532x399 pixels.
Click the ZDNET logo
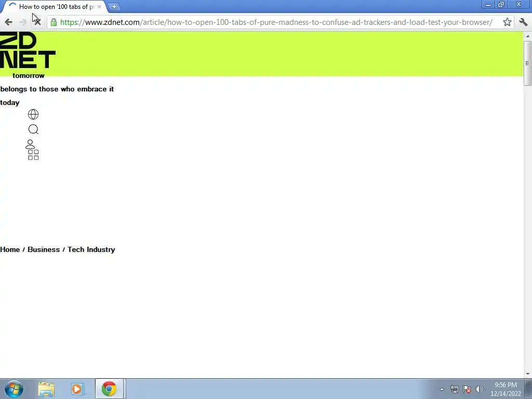(28, 50)
